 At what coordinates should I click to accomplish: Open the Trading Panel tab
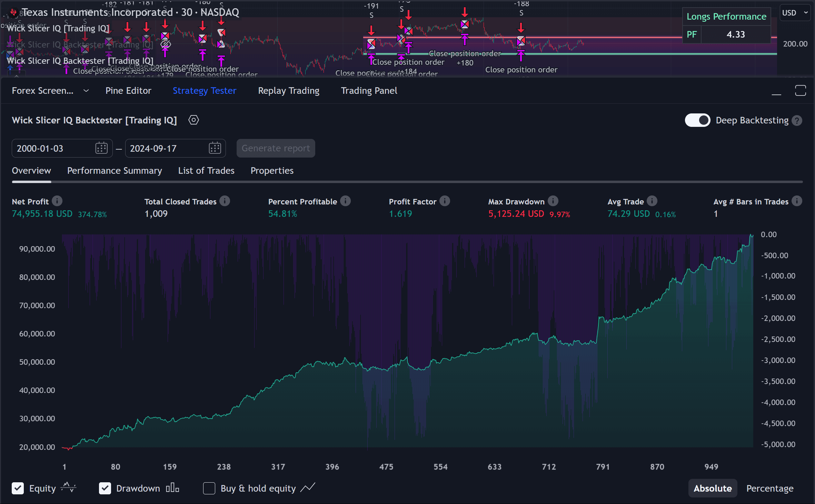369,91
